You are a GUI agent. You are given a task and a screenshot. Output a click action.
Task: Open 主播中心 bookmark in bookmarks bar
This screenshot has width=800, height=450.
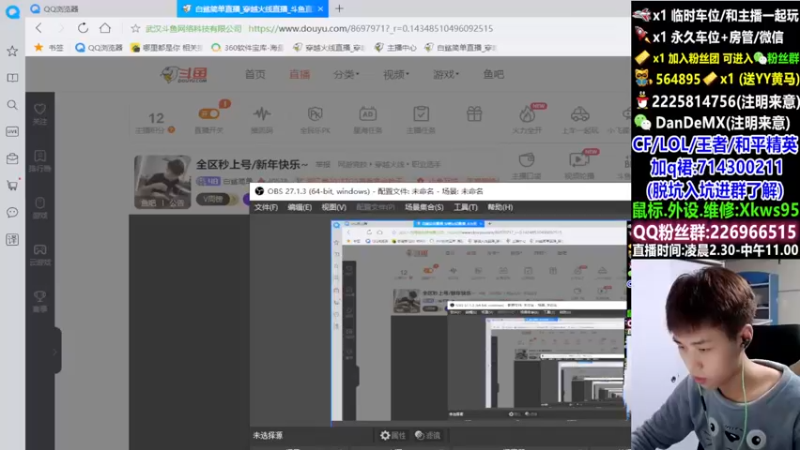click(396, 47)
